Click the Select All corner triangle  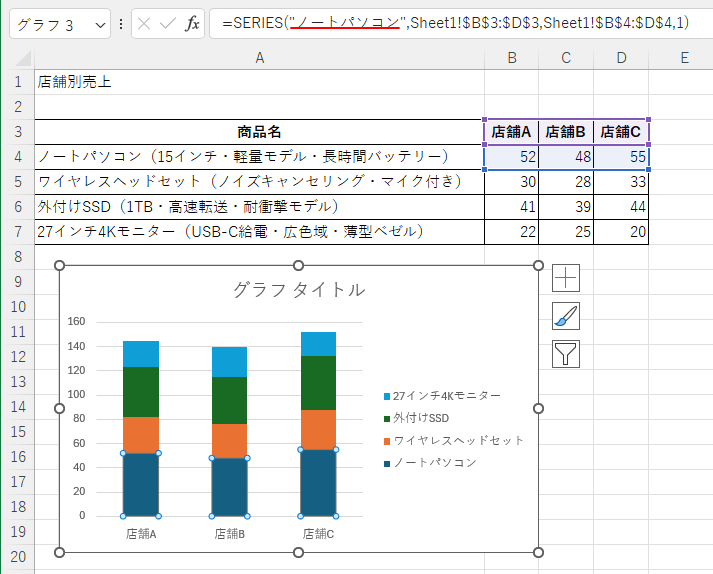tap(23, 59)
